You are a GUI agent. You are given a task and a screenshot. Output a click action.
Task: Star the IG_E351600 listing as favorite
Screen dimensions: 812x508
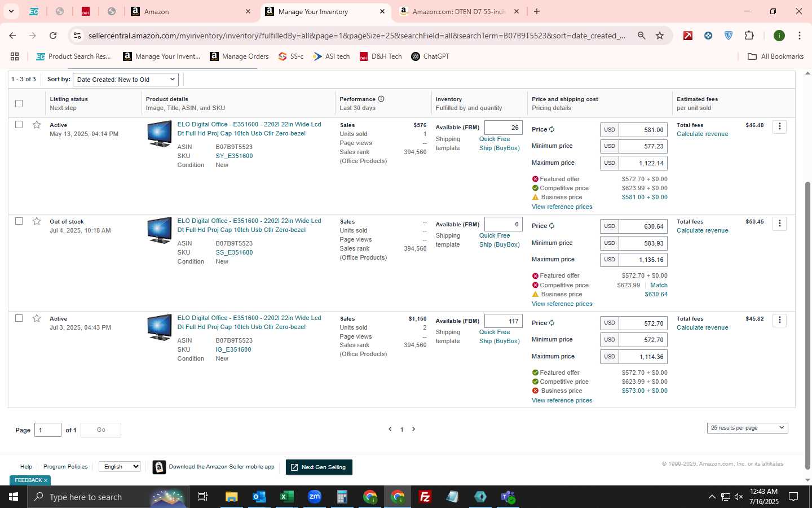coord(37,318)
